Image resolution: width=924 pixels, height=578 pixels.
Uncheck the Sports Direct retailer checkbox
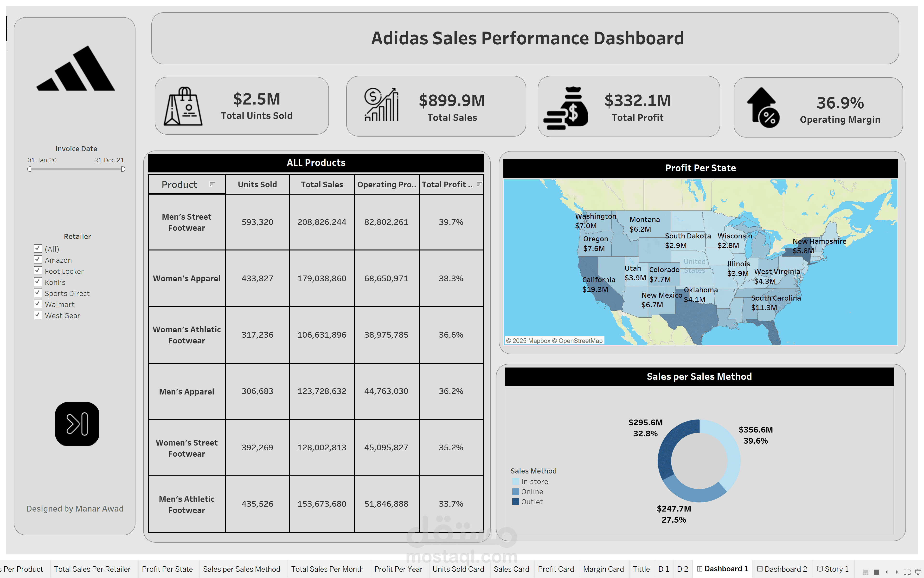pyautogui.click(x=38, y=293)
